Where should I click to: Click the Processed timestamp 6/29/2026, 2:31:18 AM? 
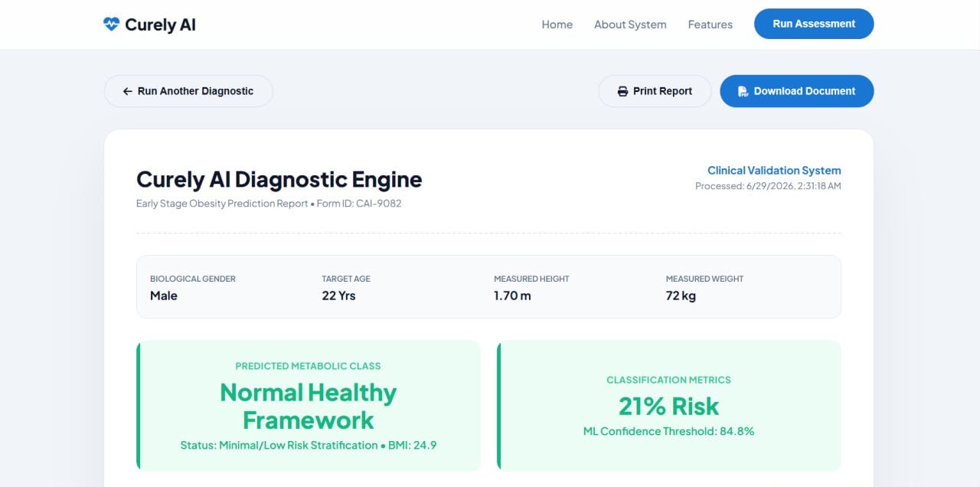pyautogui.click(x=768, y=186)
